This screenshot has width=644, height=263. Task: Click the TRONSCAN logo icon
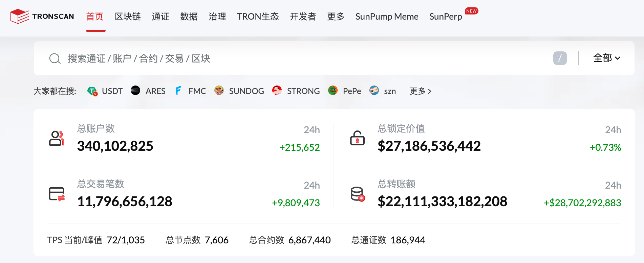coord(20,16)
